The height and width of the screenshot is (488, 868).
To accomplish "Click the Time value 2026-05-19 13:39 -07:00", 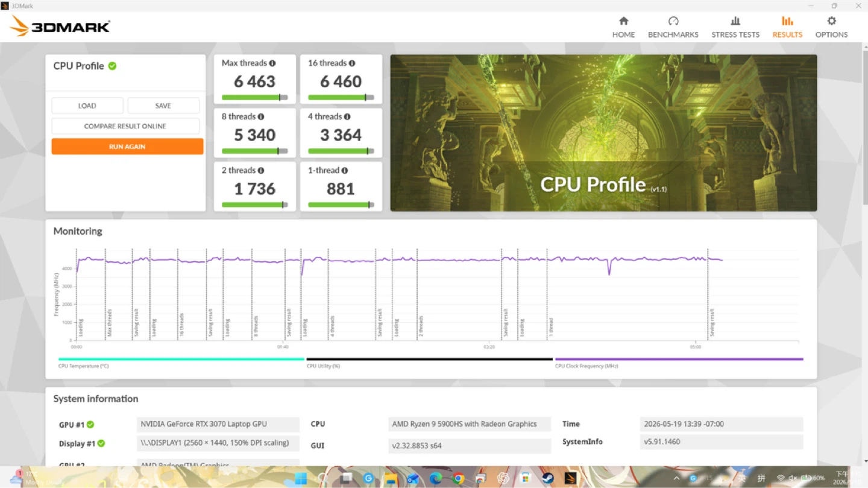I will point(721,424).
